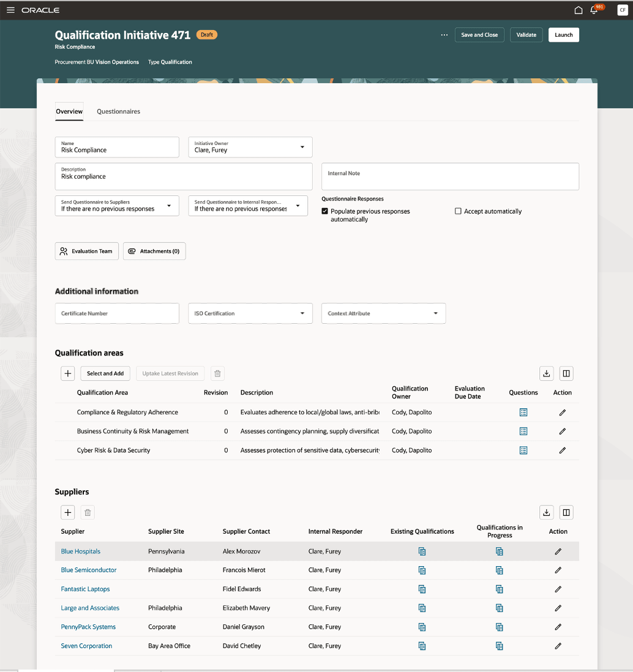Screen dimensions: 633x672
Task: View Existing Qualifications for Blue Hospitals
Action: click(x=422, y=551)
